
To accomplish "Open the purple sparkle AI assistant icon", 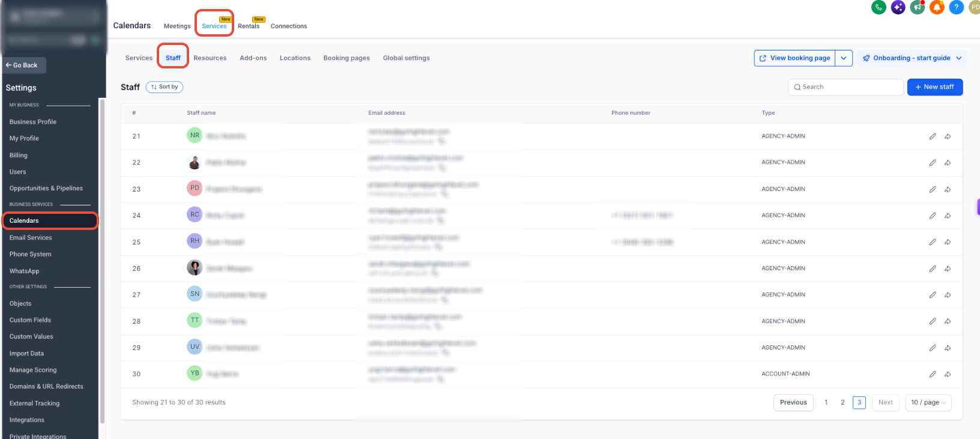I will (x=898, y=7).
